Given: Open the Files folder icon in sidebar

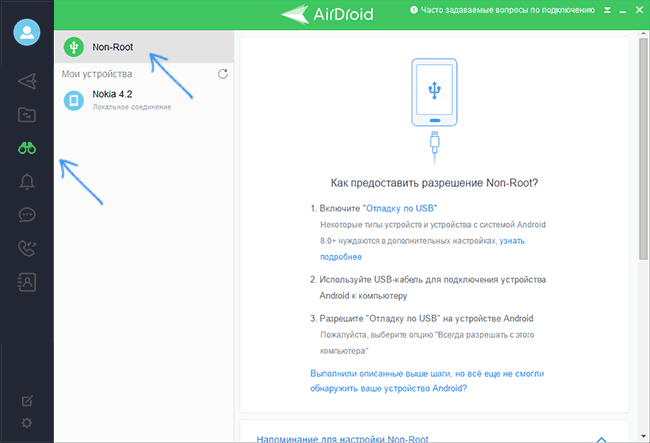Looking at the screenshot, I should [x=27, y=115].
